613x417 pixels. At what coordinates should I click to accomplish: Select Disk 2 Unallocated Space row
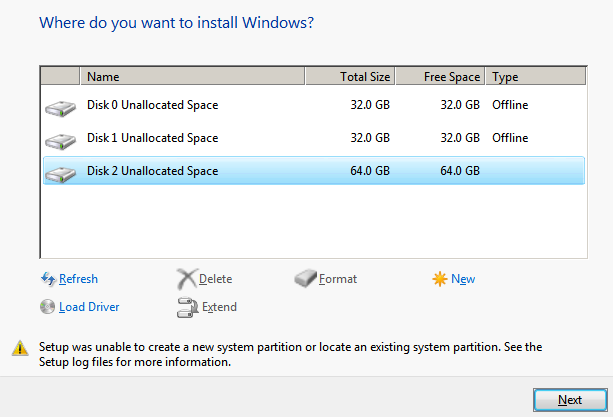coord(314,171)
